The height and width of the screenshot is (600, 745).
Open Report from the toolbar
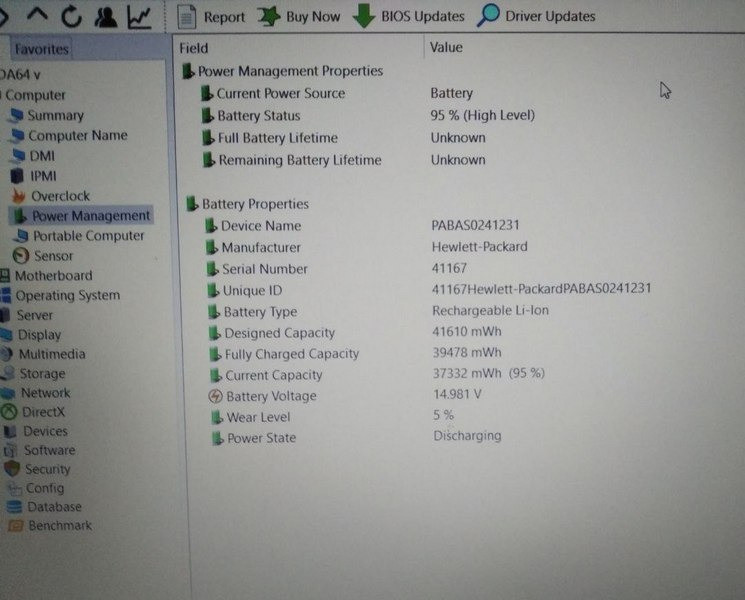[x=212, y=16]
